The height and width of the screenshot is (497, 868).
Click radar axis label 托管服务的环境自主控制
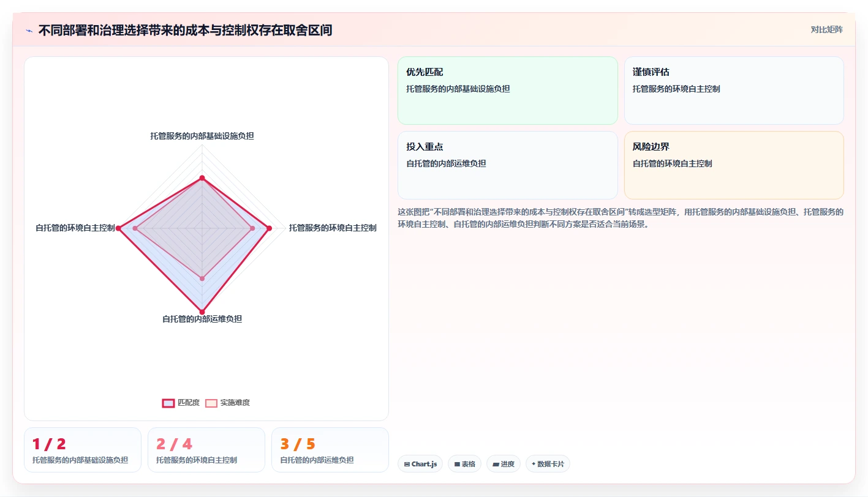(x=333, y=228)
